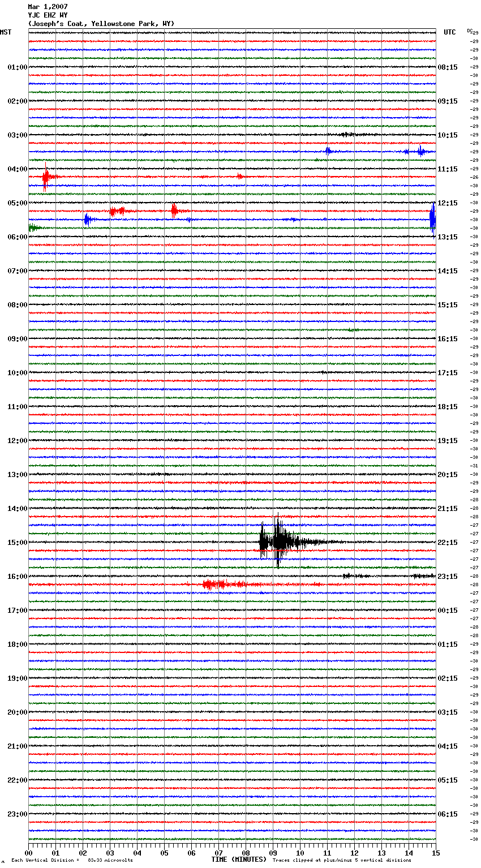Click the 'TIME (MINUTES)' axis title
This screenshot has height=868, width=481.
tap(239, 860)
